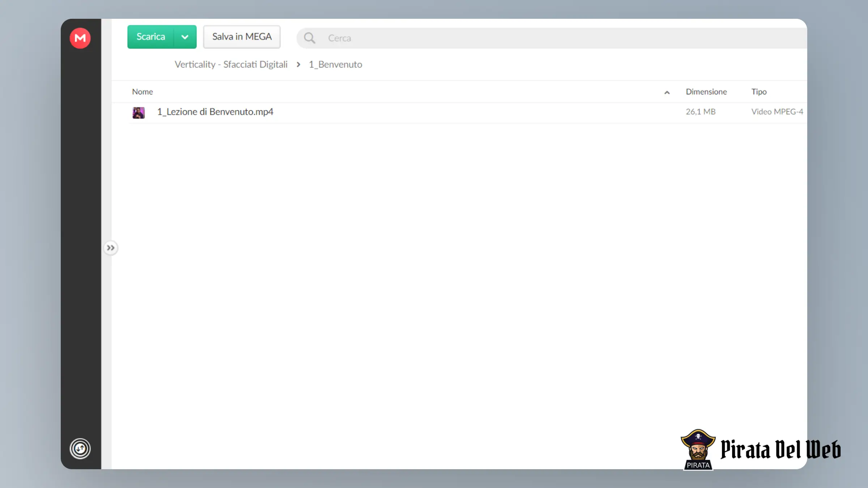Select the 1_Benvenuto breadcrumb
Screen dimensions: 868x488
335,64
